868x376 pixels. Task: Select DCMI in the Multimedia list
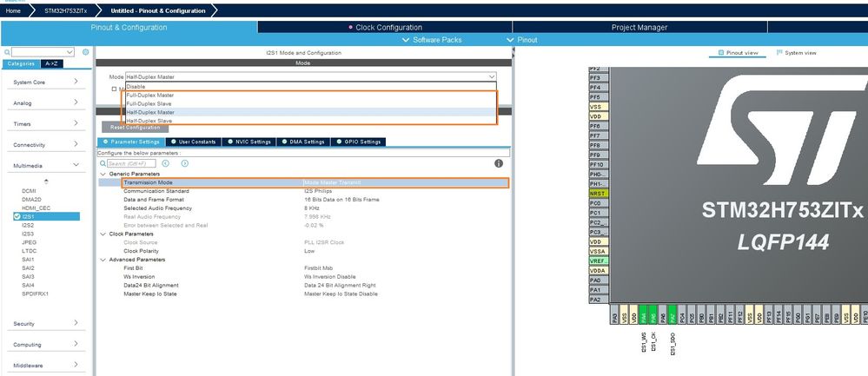[x=29, y=191]
